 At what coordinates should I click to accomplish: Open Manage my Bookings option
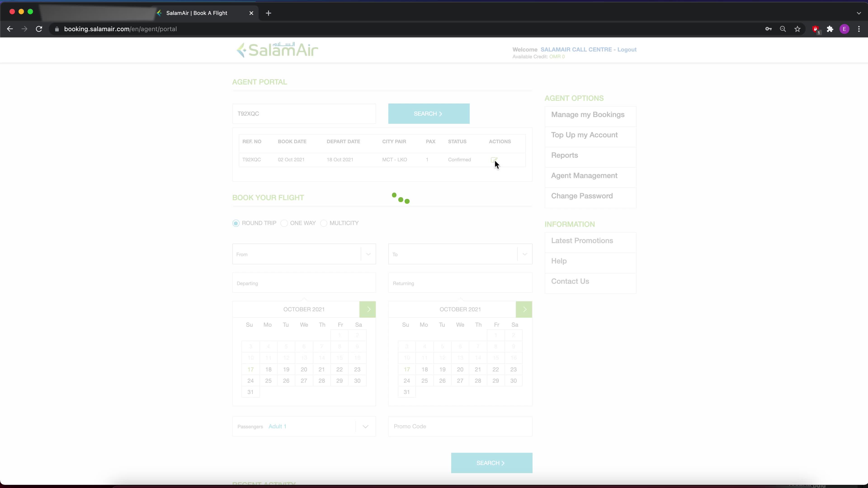[x=588, y=115]
